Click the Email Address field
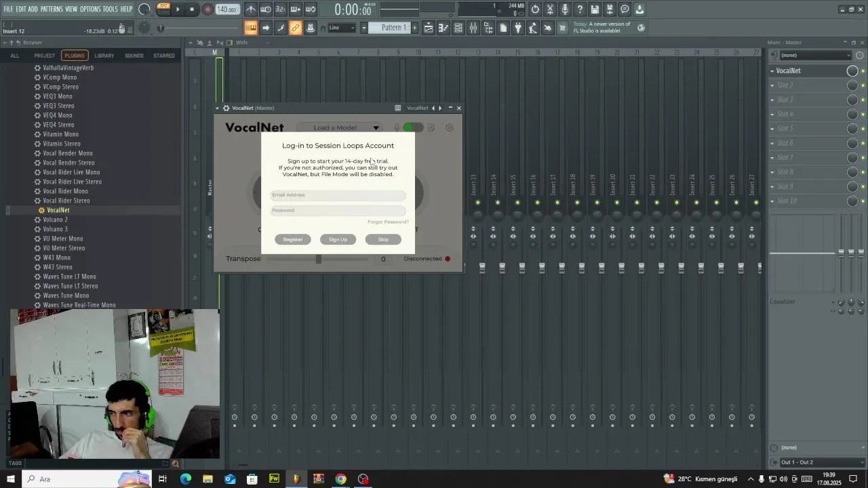This screenshot has height=488, width=868. [338, 195]
